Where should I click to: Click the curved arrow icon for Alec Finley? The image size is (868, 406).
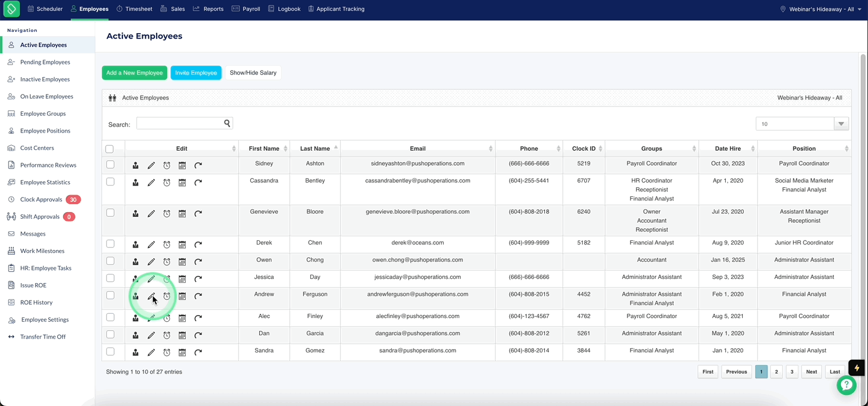pyautogui.click(x=198, y=318)
